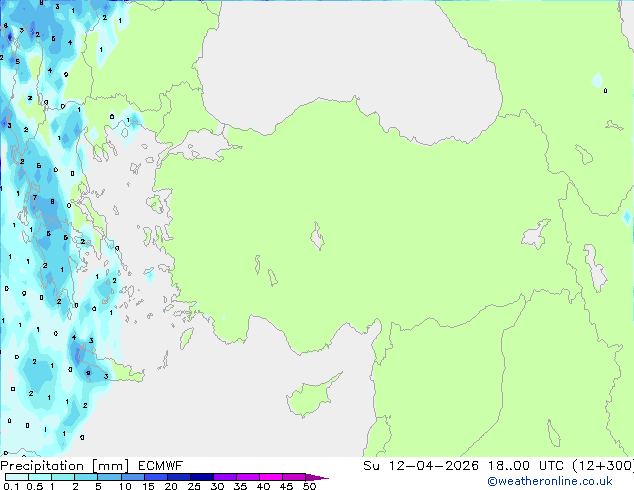Click the 1–2 mm legend swatch
This screenshot has height=490, width=634.
pos(63,477)
